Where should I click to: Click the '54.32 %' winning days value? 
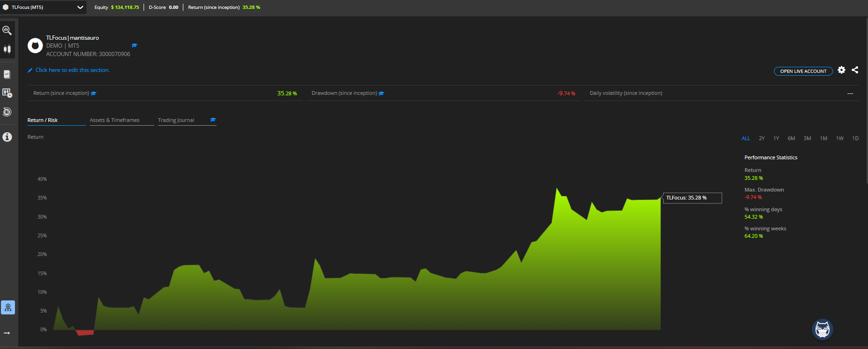click(754, 217)
